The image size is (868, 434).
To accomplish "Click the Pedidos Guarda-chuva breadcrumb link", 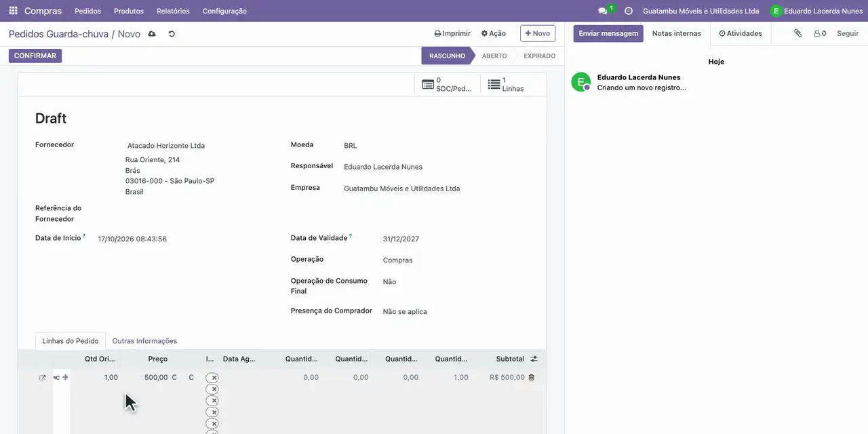I will (58, 34).
